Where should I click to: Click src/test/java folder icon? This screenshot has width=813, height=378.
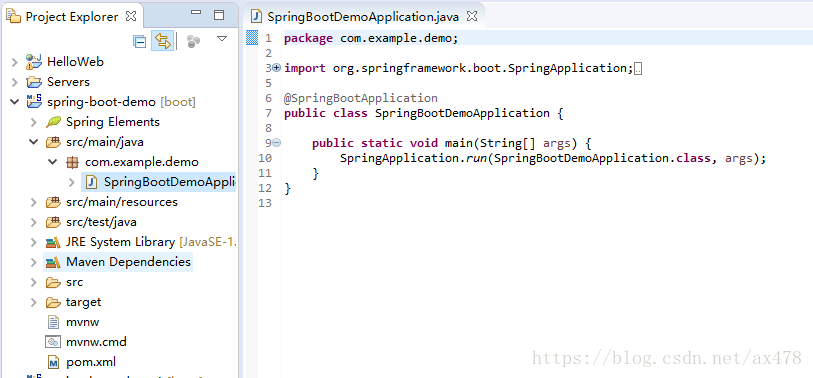[53, 222]
